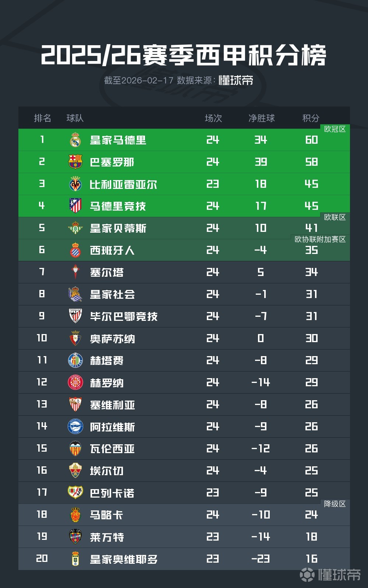This screenshot has height=588, width=368.
Task: Click the Real Betis club crest
Action: pos(75,228)
